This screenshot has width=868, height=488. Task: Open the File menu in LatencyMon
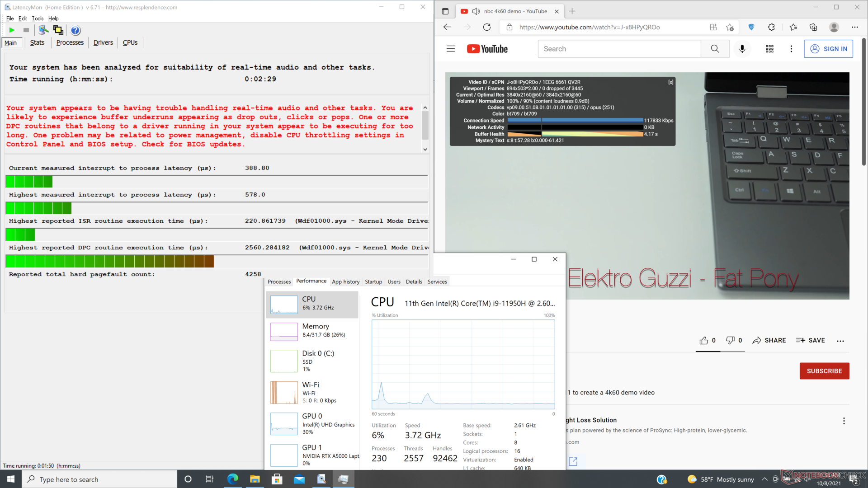pos(10,19)
